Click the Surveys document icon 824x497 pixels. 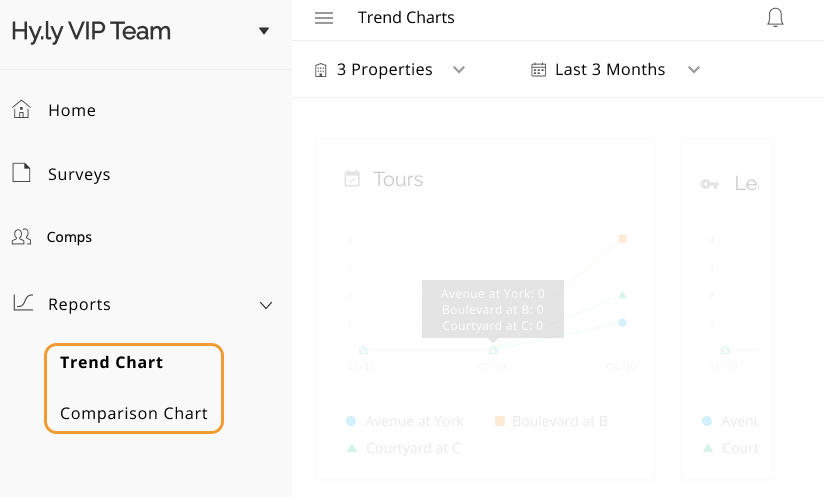pyautogui.click(x=21, y=173)
